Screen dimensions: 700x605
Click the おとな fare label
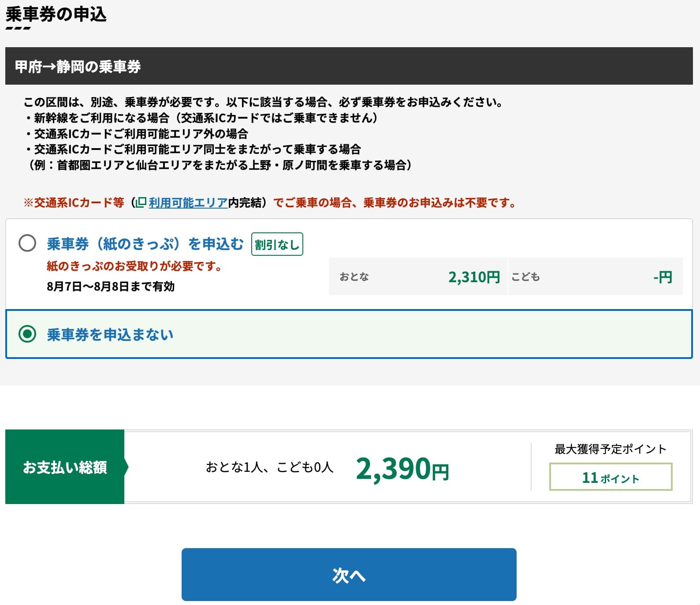pos(354,276)
